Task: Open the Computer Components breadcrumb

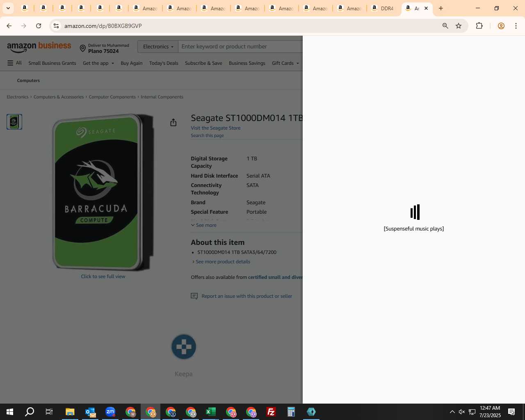Action: click(x=112, y=97)
